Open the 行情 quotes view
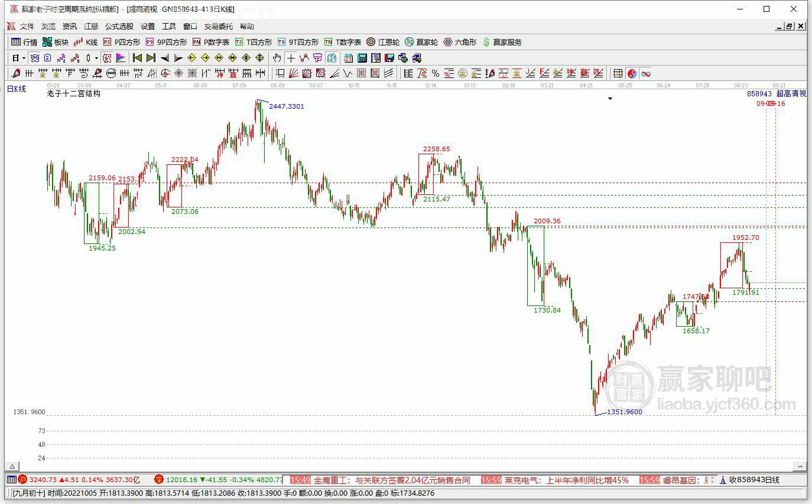Viewport: 812px width, 504px height. click(24, 42)
